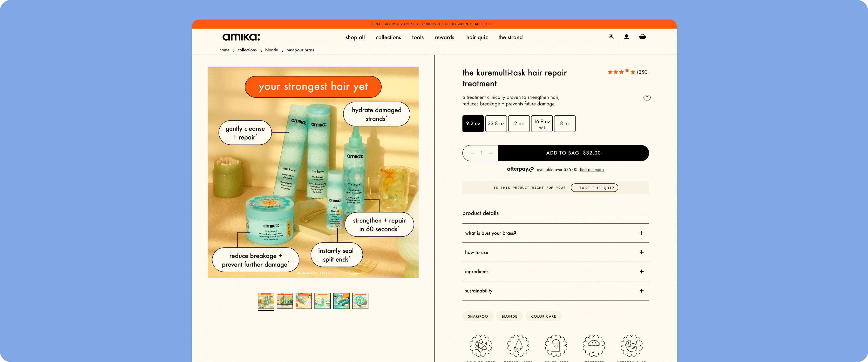The image size is (868, 362).
Task: Open the shopping bag icon
Action: click(x=643, y=37)
